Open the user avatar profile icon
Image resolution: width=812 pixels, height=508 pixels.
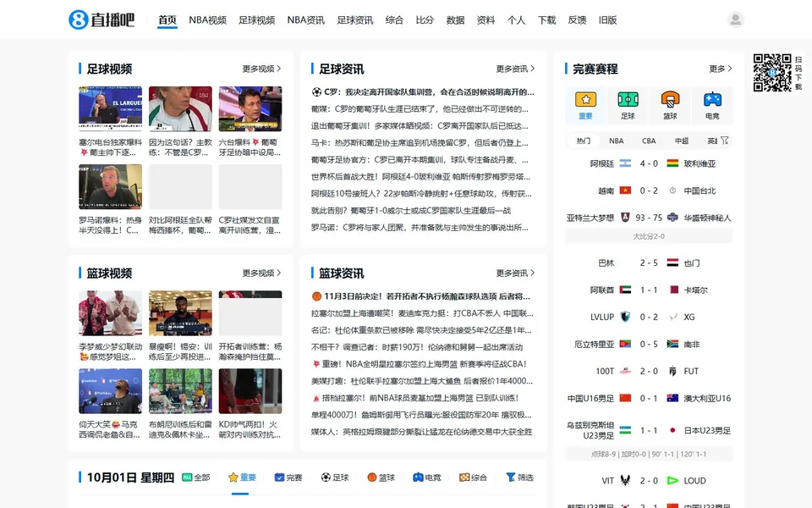[x=735, y=19]
